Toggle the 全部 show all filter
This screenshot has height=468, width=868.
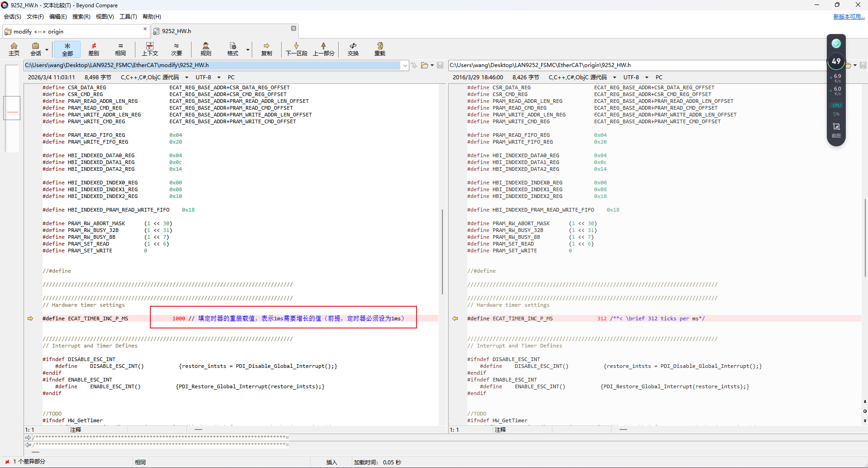pyautogui.click(x=67, y=49)
